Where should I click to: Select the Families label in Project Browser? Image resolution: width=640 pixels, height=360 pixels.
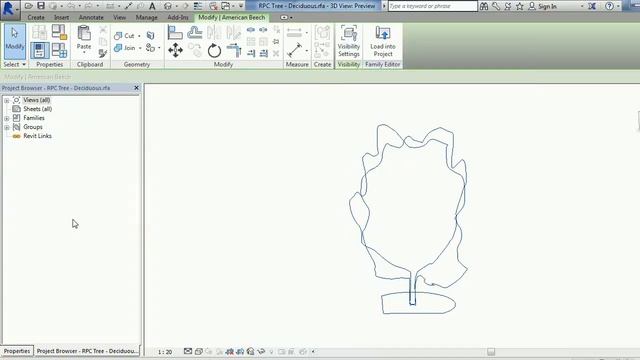(34, 118)
